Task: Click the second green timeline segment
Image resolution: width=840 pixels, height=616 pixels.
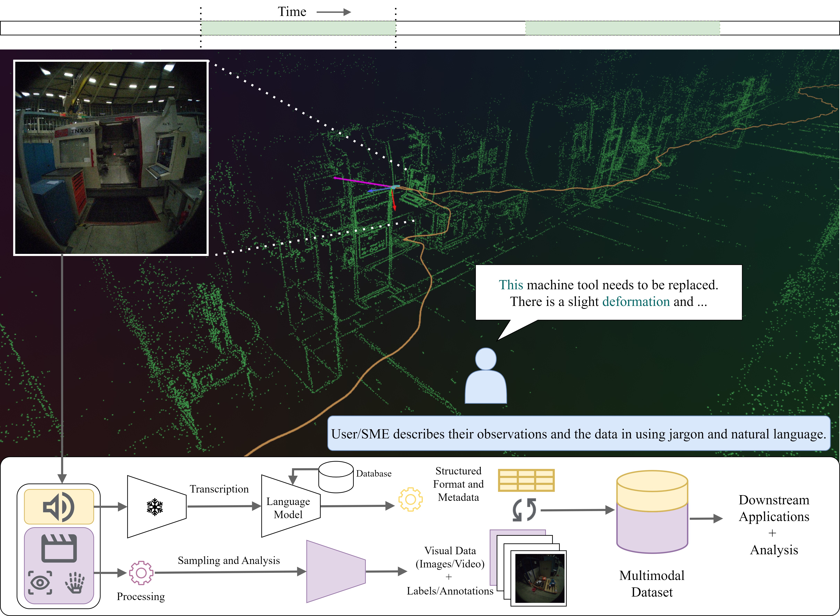Action: coord(623,28)
